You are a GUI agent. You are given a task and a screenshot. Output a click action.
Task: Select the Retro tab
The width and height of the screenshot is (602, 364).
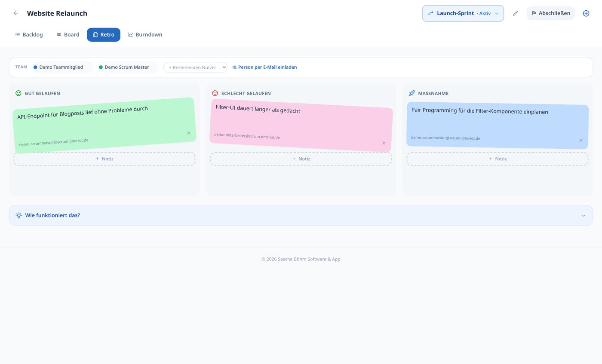[x=104, y=35]
